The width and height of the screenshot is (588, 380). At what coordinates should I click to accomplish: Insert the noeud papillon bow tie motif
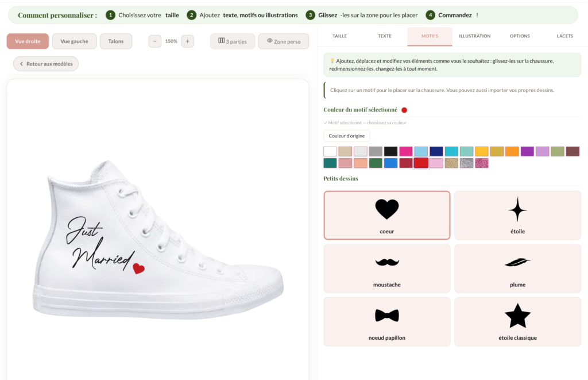coord(386,322)
